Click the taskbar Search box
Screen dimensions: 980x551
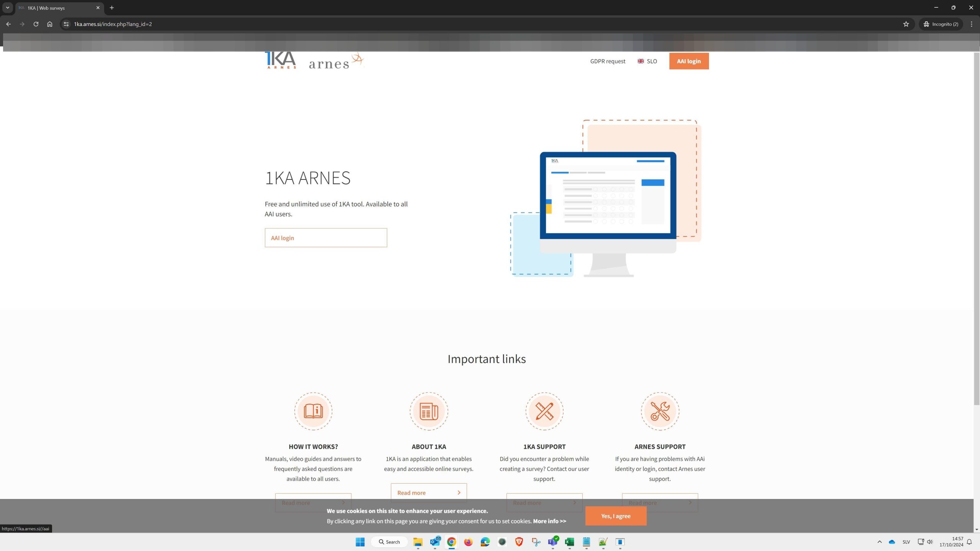[x=389, y=542]
